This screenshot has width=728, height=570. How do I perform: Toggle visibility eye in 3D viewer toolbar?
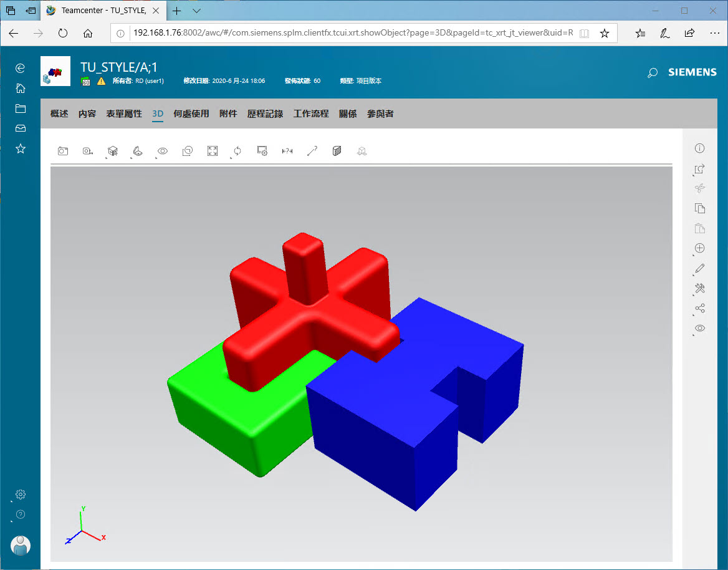(163, 151)
